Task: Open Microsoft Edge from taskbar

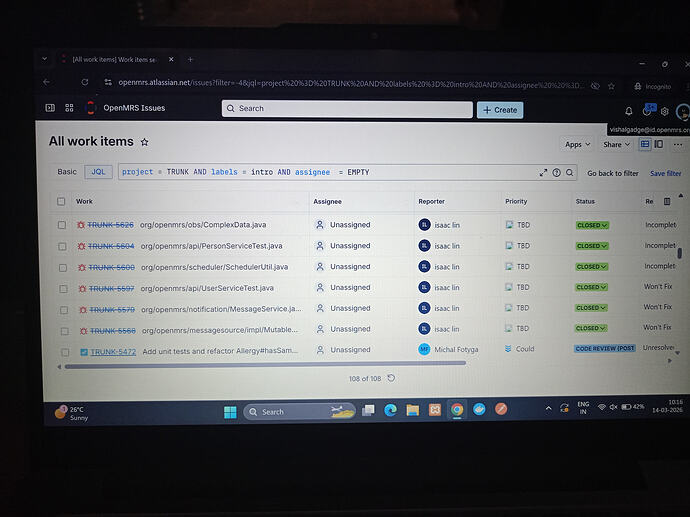Action: [390, 411]
